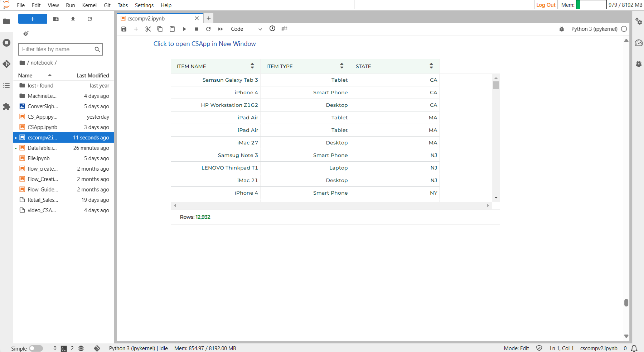Select the DataTable.i... notebook file

tap(64, 148)
